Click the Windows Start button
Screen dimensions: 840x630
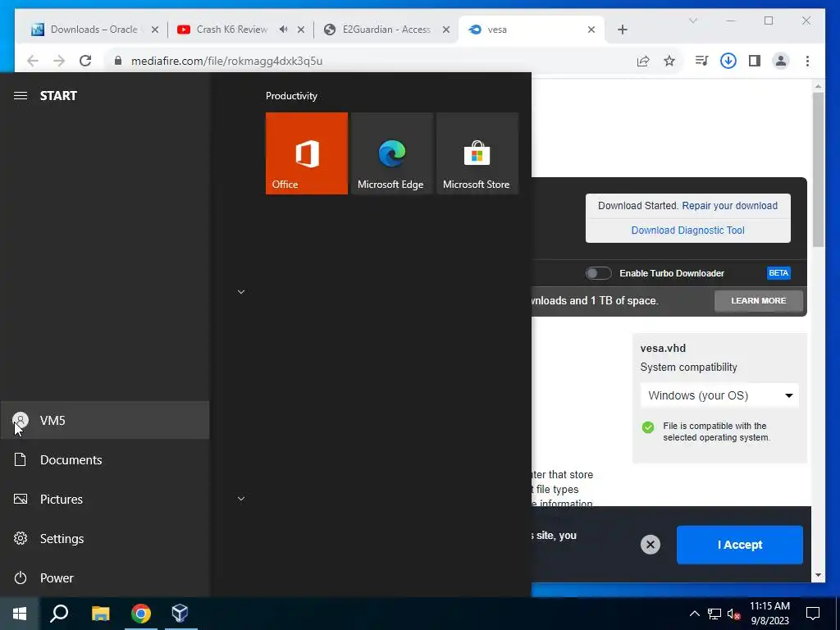20,614
